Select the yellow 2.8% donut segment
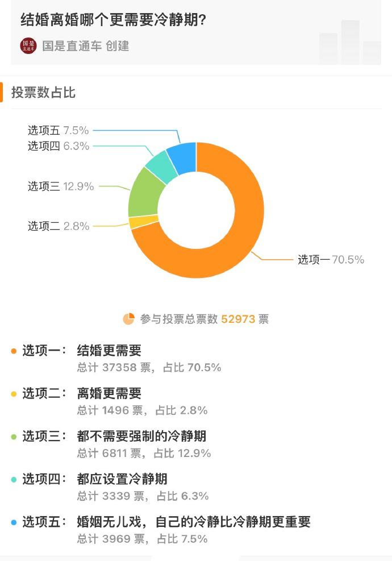 click(x=143, y=222)
